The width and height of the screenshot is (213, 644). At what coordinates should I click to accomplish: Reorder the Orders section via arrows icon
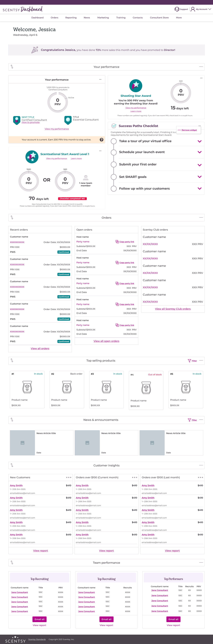click(x=12, y=217)
